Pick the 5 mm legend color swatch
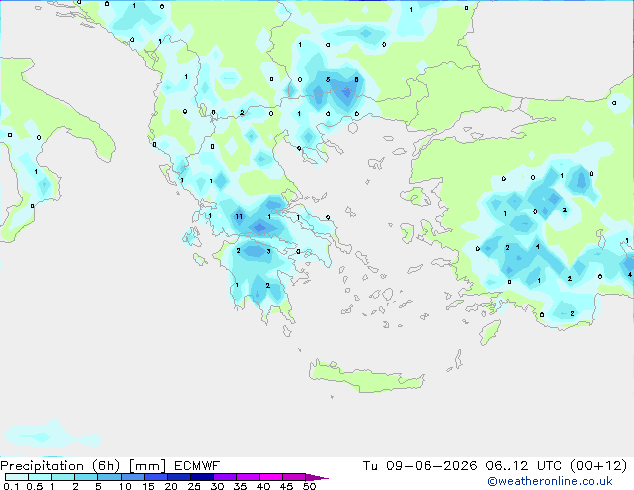The width and height of the screenshot is (634, 490). (109, 477)
